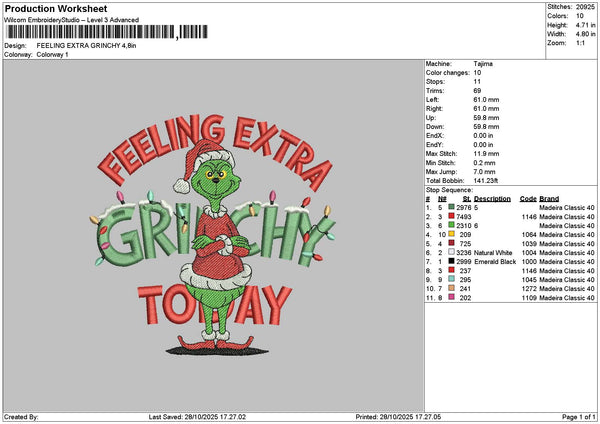Click code 1272 in stop 10 row
Screen dimensions: 600x424
point(529,289)
